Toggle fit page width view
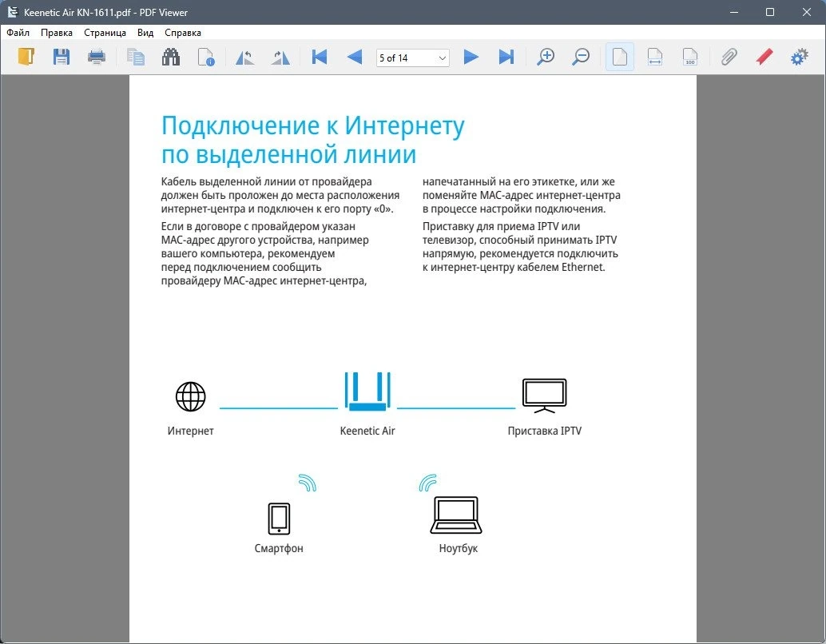The width and height of the screenshot is (826, 644). [655, 57]
